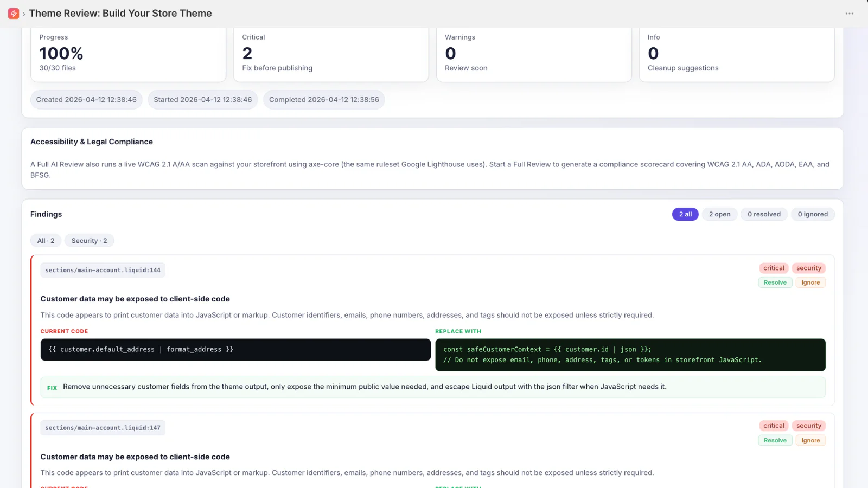
Task: Click the 'CURRENT CODE' label of first finding
Action: point(64,331)
